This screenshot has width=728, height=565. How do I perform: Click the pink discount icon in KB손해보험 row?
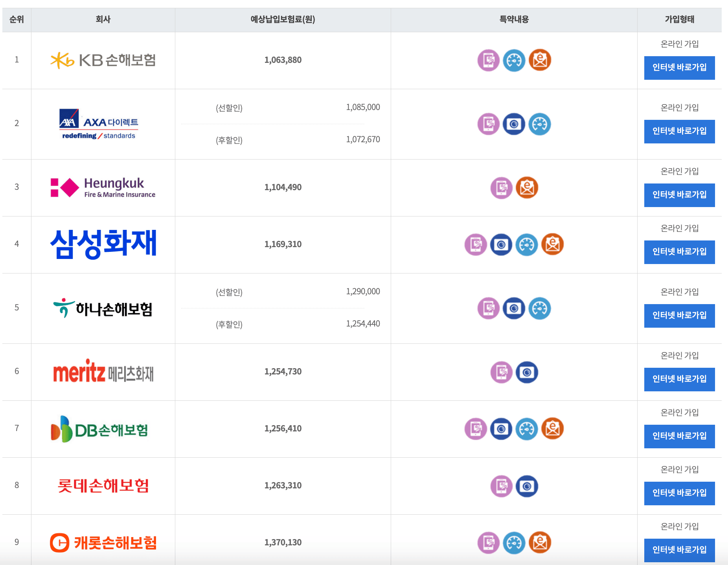tap(488, 61)
